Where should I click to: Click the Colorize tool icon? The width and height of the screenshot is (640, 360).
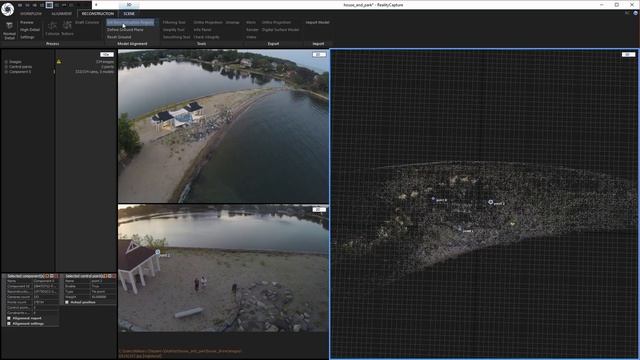[52, 29]
